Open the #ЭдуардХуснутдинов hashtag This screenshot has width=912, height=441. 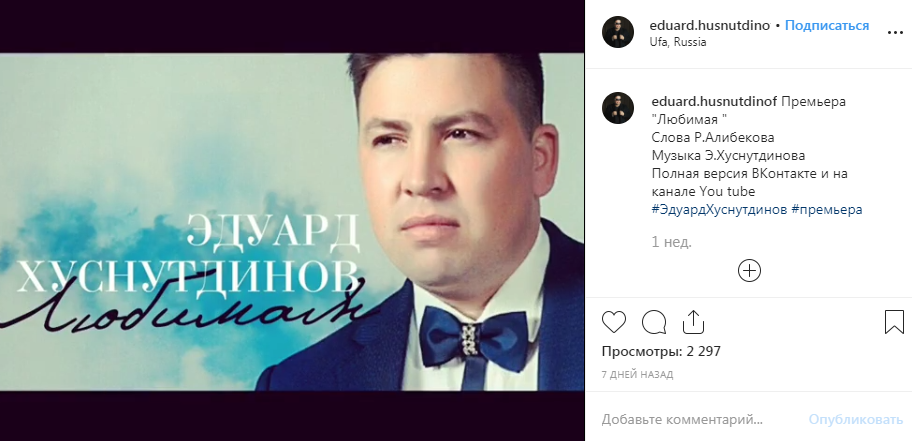(x=719, y=209)
